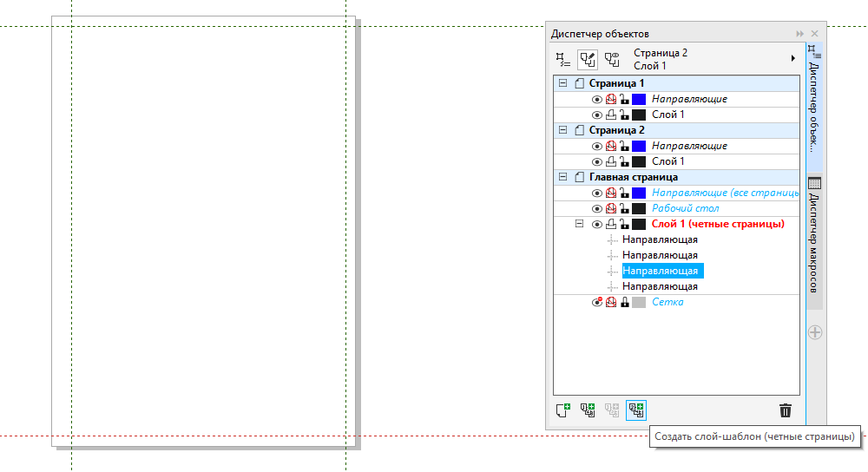Viewport: 868px width, 472px height.
Task: Hide Слой 1 of Страница 2
Action: (597, 162)
